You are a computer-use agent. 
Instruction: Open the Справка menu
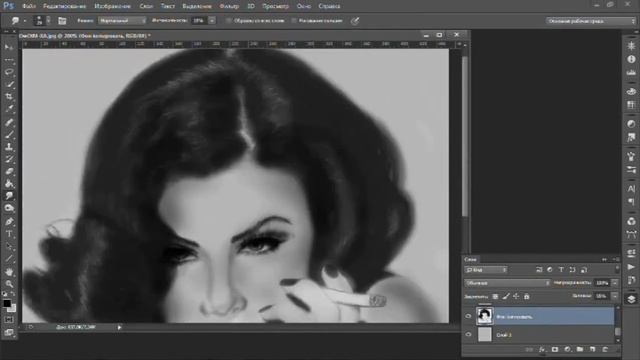329,6
